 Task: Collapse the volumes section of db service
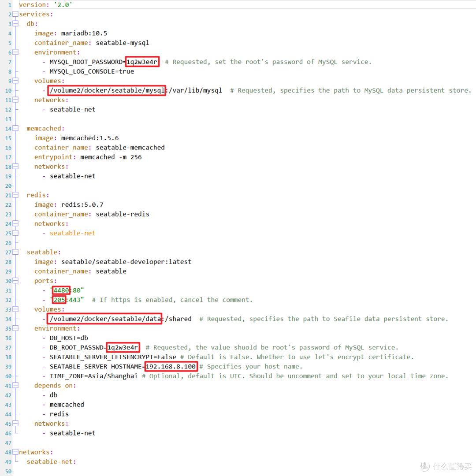coord(15,81)
